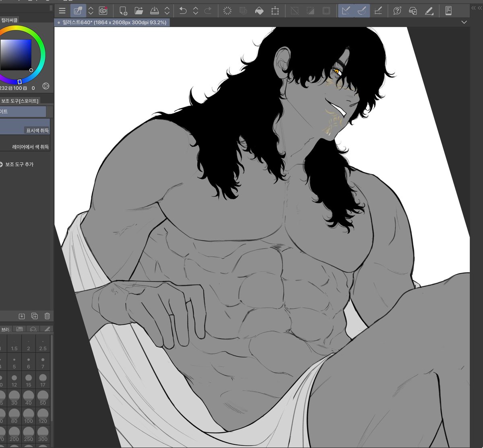Click the saturation value 100
The height and width of the screenshot is (448, 483).
pos(18,88)
